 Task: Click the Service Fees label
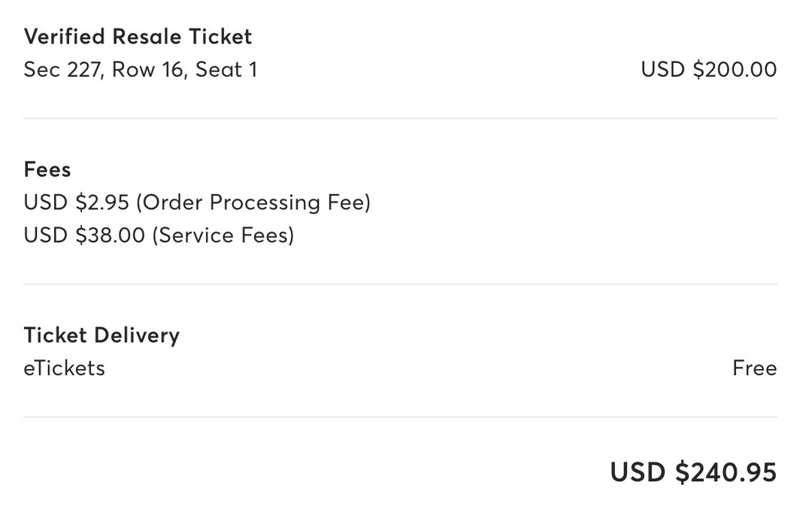(223, 236)
